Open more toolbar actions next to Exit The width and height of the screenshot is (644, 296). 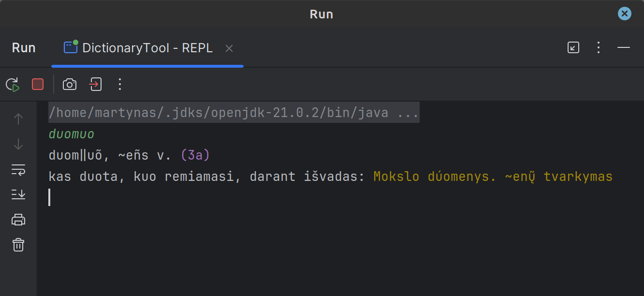click(x=120, y=84)
